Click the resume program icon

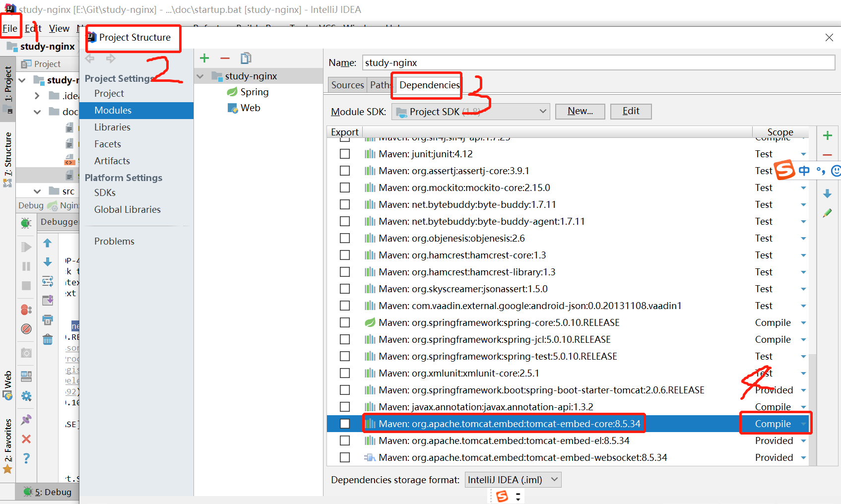(x=26, y=247)
